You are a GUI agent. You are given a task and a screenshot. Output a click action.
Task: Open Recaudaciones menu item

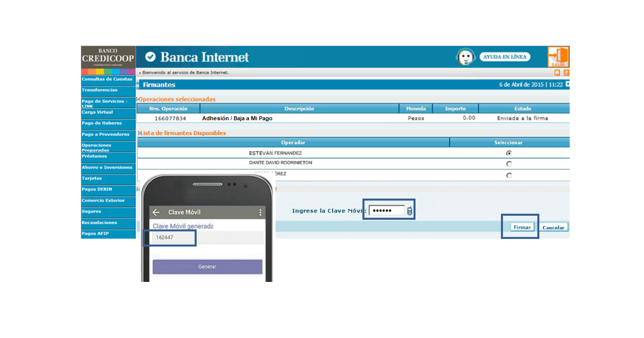108,223
